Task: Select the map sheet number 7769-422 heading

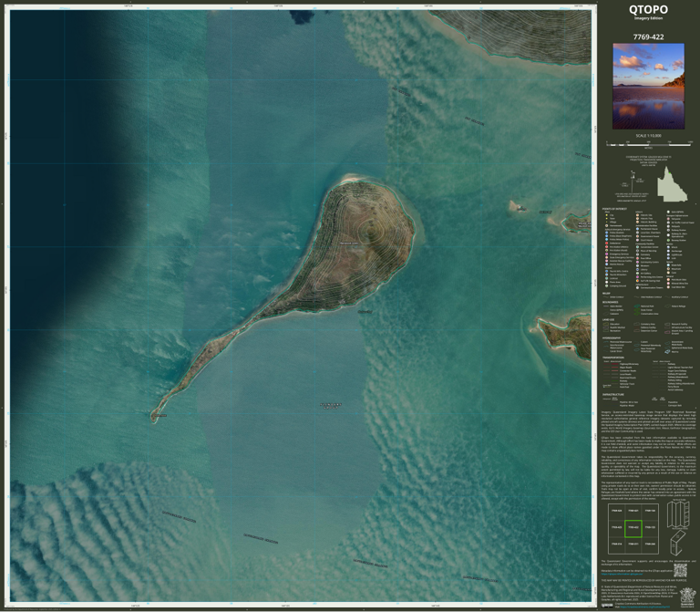Action: point(648,36)
